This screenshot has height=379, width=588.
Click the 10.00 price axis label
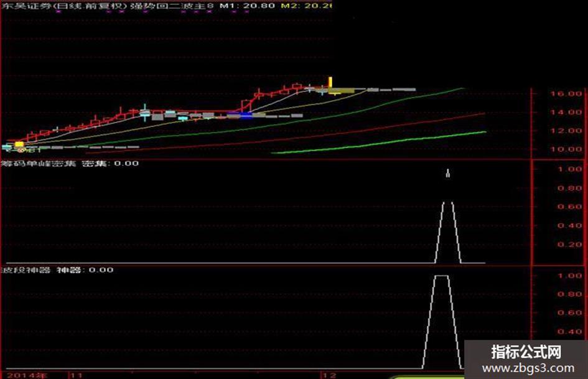(566, 149)
